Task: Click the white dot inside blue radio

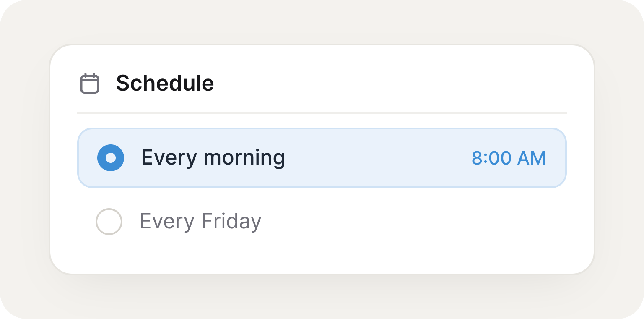Action: (111, 158)
